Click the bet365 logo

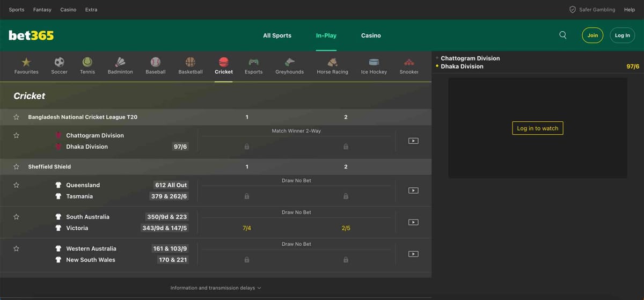point(31,35)
